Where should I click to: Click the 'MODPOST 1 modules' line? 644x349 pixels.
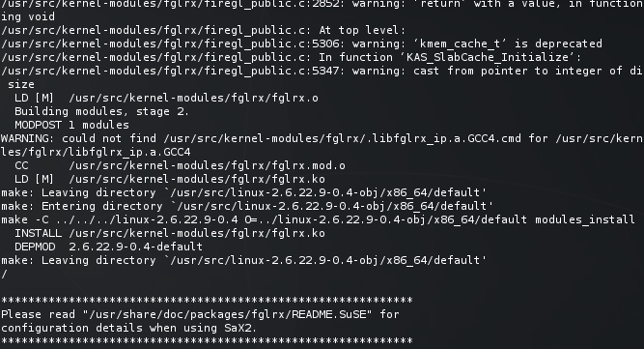(71, 125)
